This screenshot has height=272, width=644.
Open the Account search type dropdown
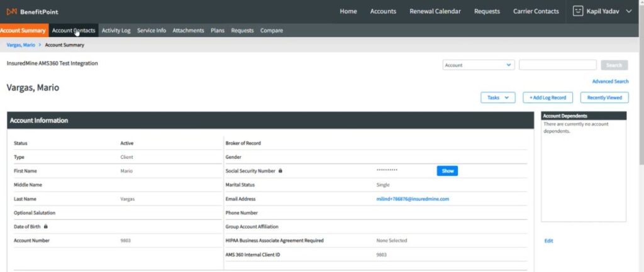pyautogui.click(x=479, y=65)
